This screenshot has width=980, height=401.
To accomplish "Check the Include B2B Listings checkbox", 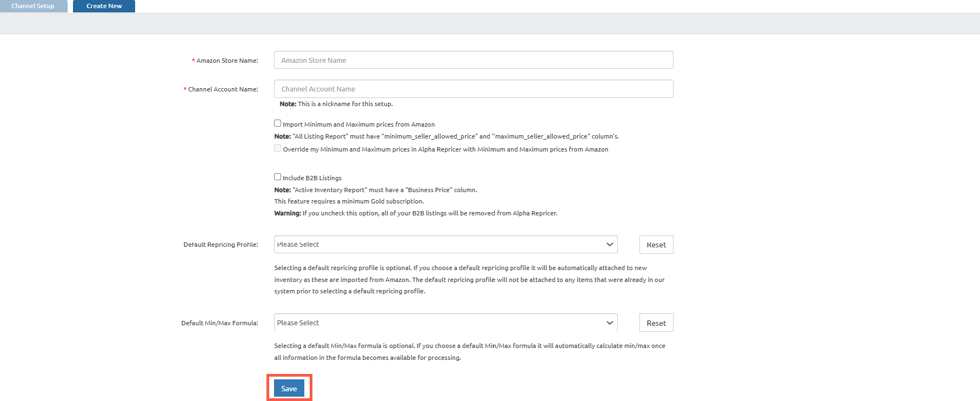I will coord(277,177).
